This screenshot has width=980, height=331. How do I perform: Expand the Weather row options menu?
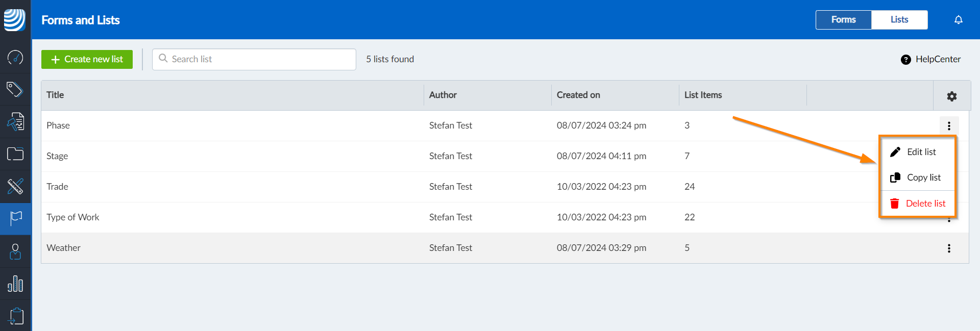[x=949, y=248]
